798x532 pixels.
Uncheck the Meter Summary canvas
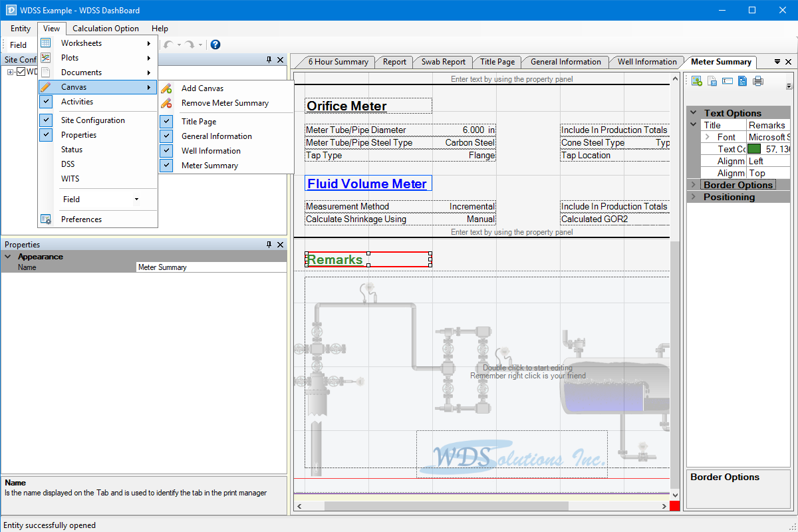(166, 166)
